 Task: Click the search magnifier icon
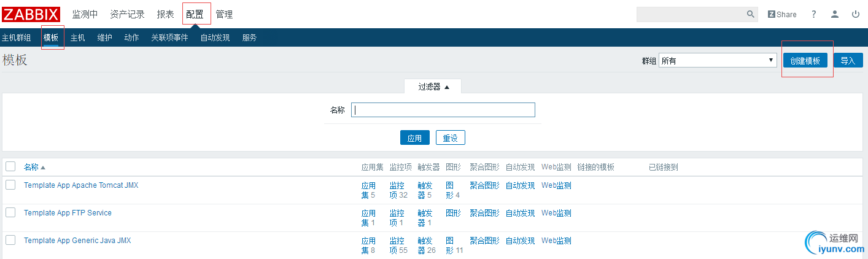(751, 14)
